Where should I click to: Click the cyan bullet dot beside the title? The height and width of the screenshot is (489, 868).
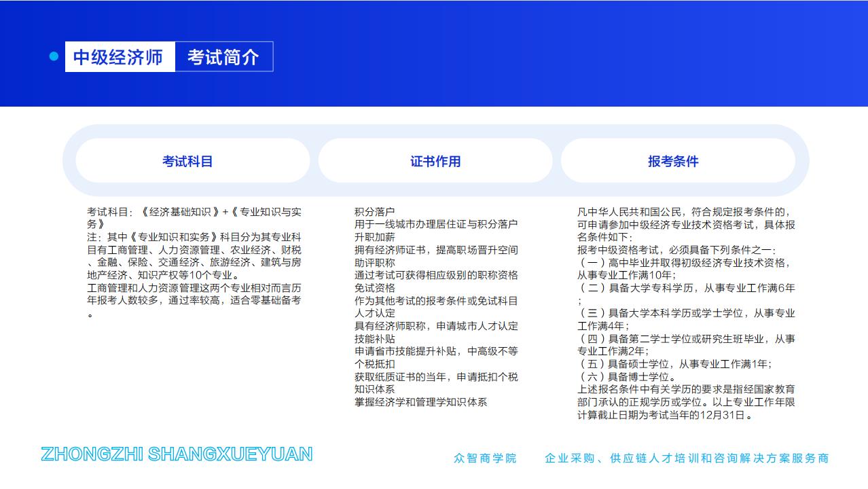pyautogui.click(x=53, y=57)
